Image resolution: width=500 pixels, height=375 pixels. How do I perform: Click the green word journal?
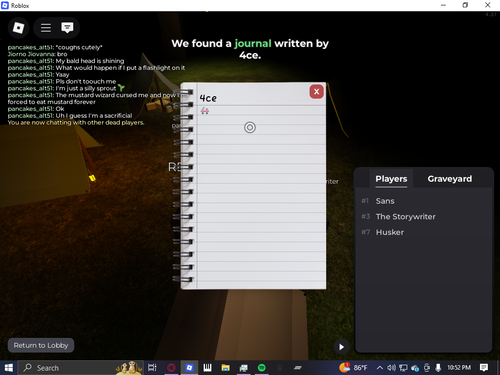pos(253,43)
